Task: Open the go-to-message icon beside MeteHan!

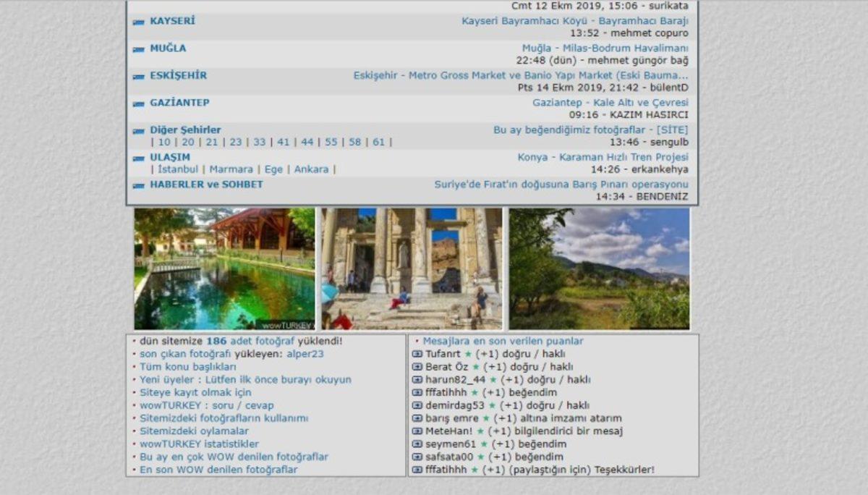Action: pos(416,431)
